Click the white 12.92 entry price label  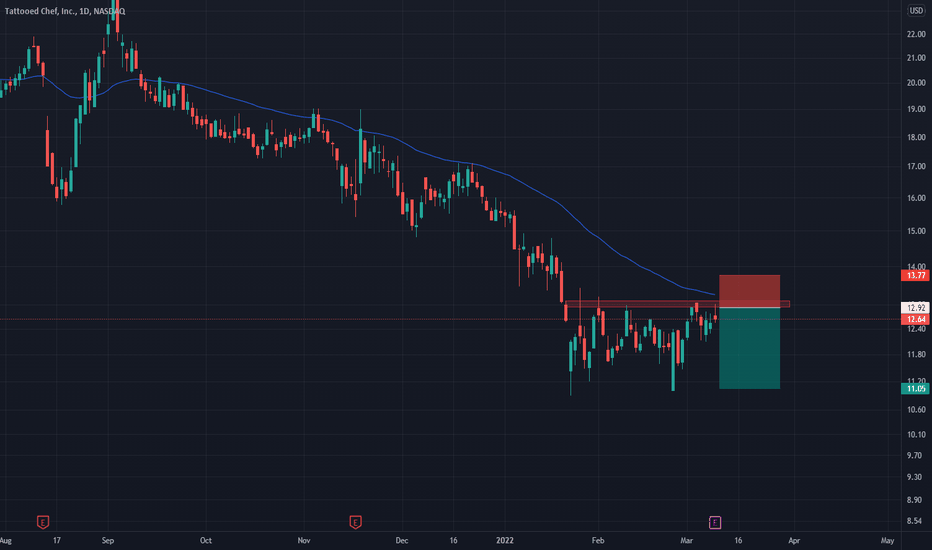916,307
